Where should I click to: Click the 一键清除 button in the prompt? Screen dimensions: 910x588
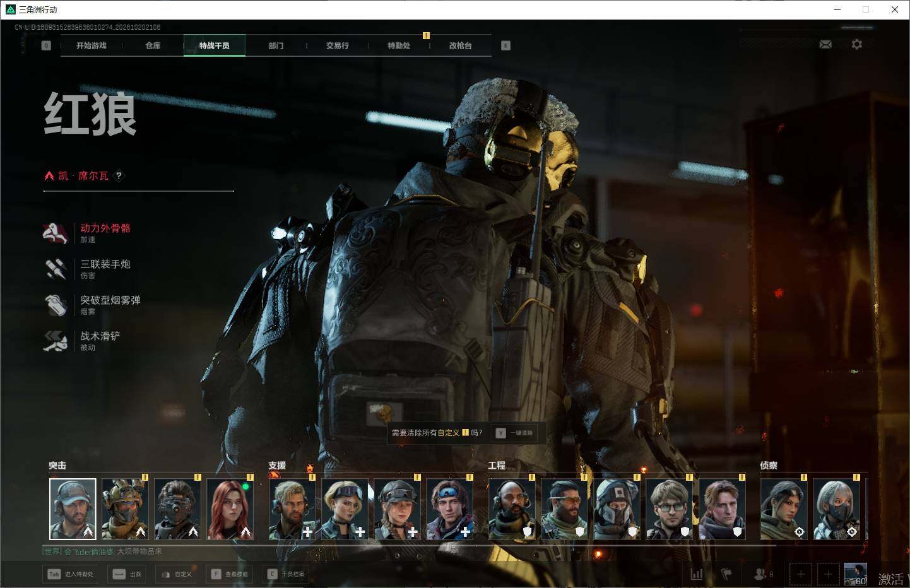[x=515, y=433]
